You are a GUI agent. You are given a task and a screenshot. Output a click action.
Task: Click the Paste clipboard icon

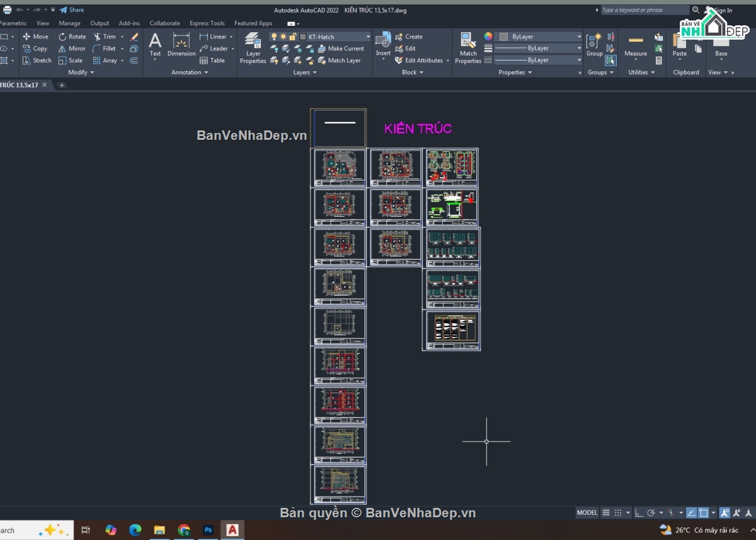(x=679, y=44)
